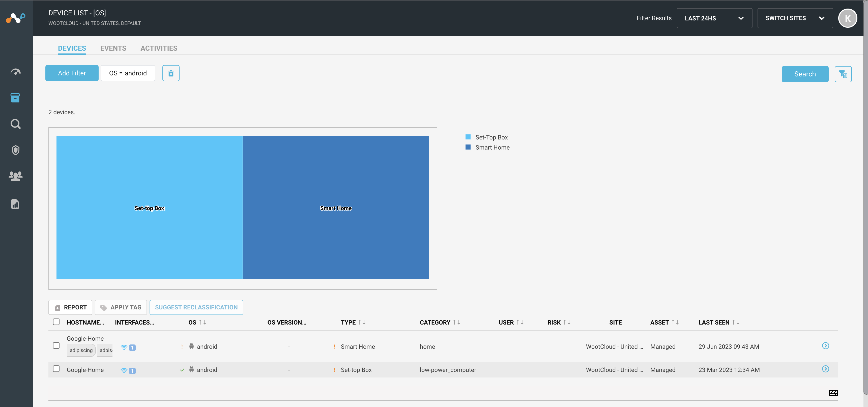
Task: Select the devices inventory icon in sidebar
Action: click(x=15, y=98)
